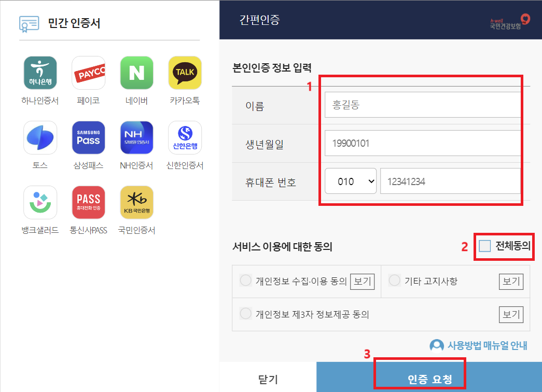Click the 삼성패스 label
This screenshot has height=392, width=542.
pos(89,165)
